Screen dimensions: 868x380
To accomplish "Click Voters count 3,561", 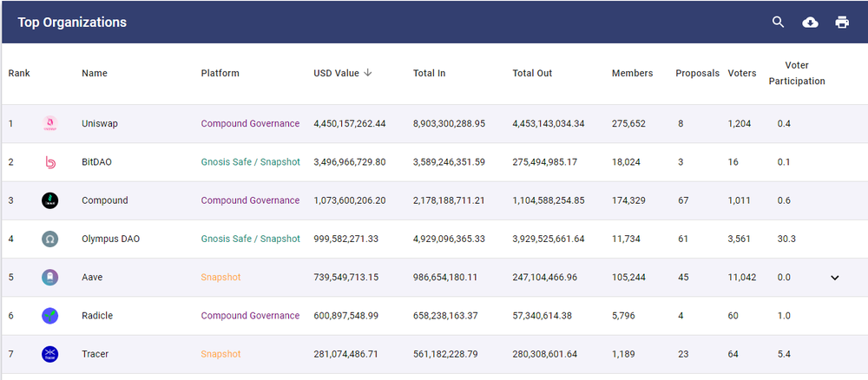I will click(740, 239).
